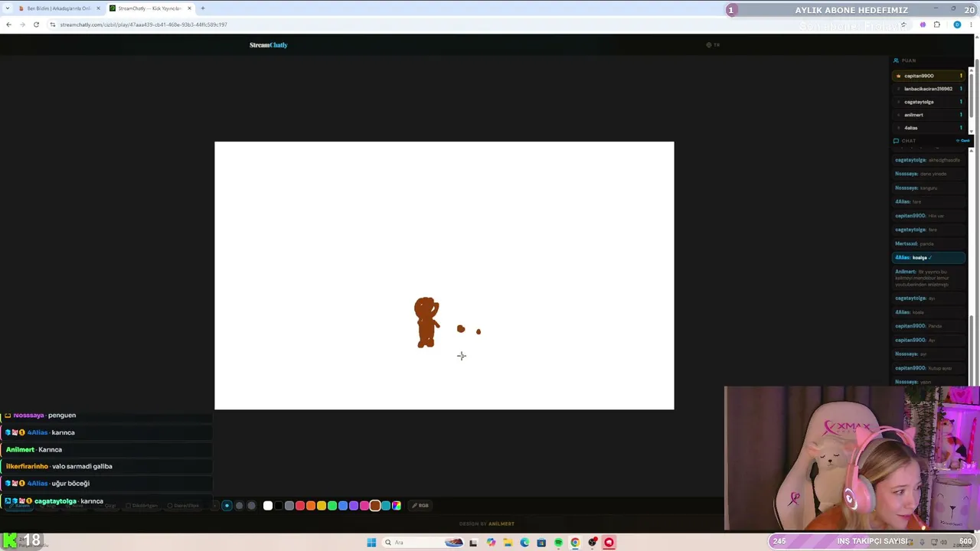Pick the black color swatch
The image size is (980, 551).
pos(279,505)
